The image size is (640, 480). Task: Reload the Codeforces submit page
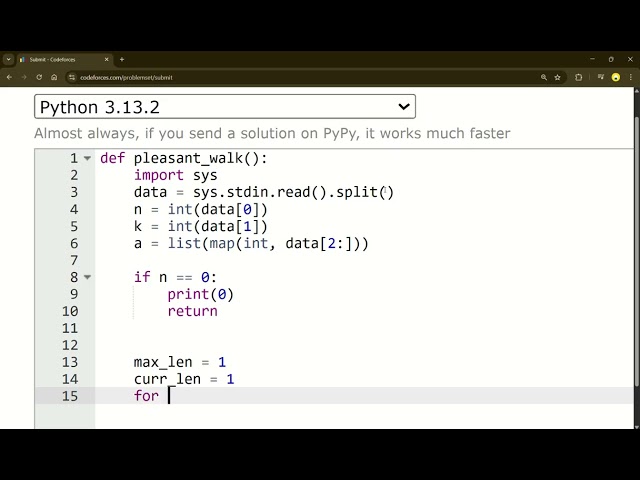(39, 77)
